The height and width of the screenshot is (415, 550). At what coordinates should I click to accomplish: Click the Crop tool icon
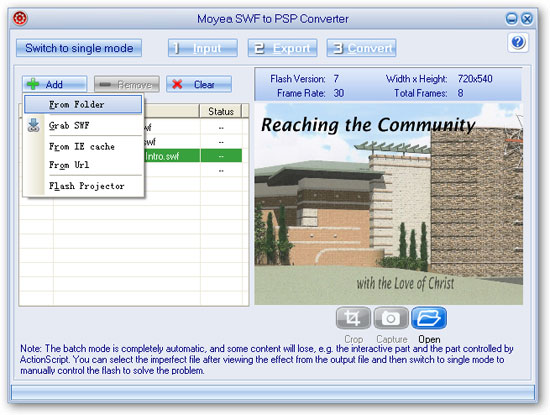(x=353, y=318)
